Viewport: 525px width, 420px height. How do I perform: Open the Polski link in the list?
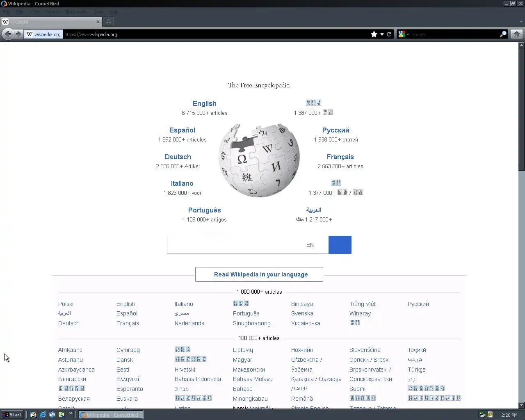[x=66, y=304]
